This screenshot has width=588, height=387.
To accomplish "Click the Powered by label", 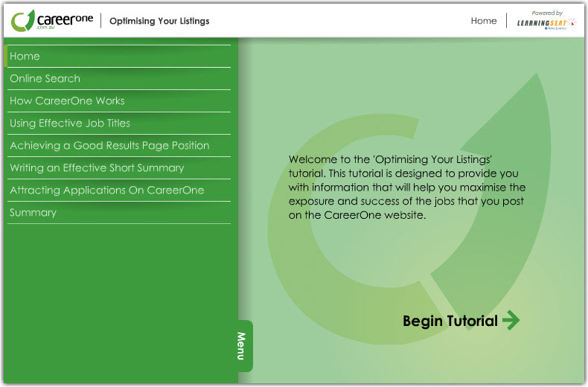I will (547, 13).
